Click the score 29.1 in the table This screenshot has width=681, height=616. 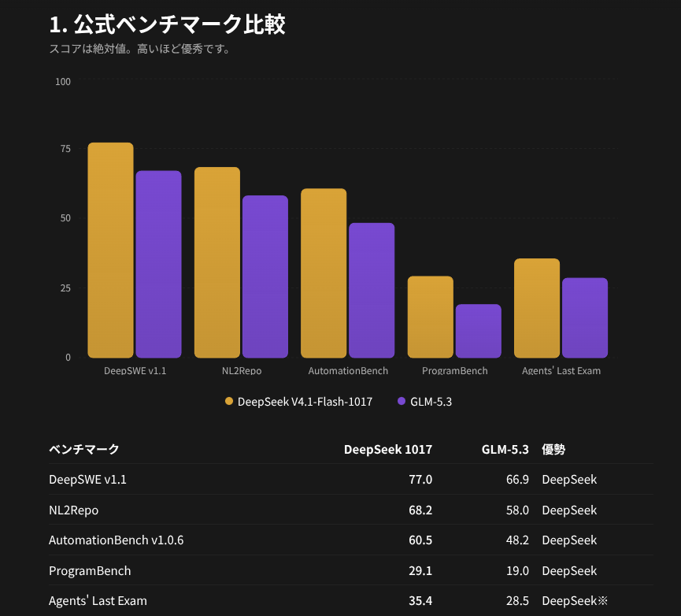[x=420, y=570]
